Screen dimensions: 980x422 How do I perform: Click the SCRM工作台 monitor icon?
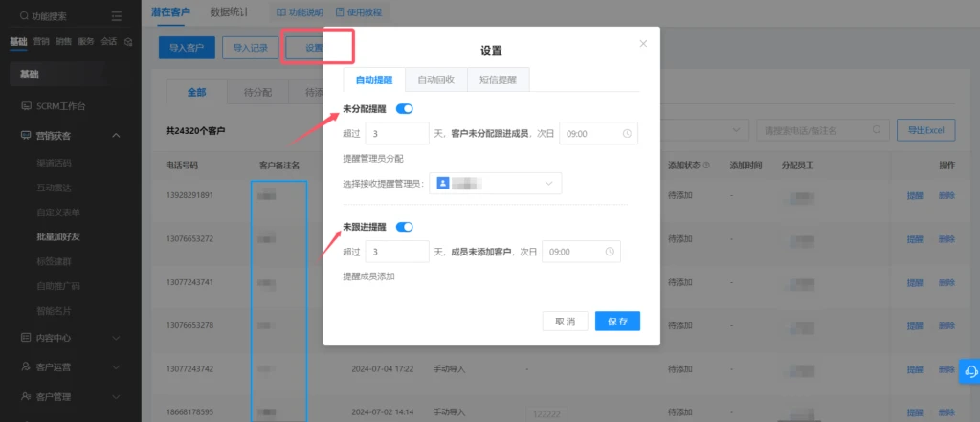pos(26,105)
